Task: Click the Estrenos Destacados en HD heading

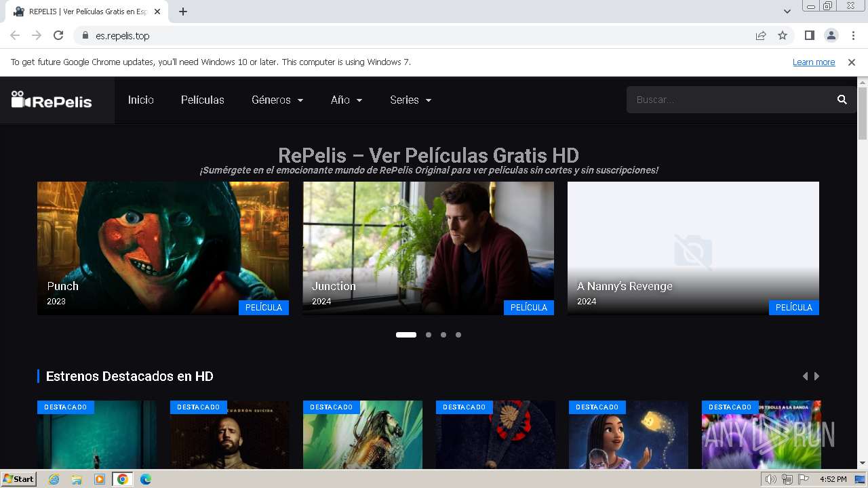Action: (x=130, y=376)
